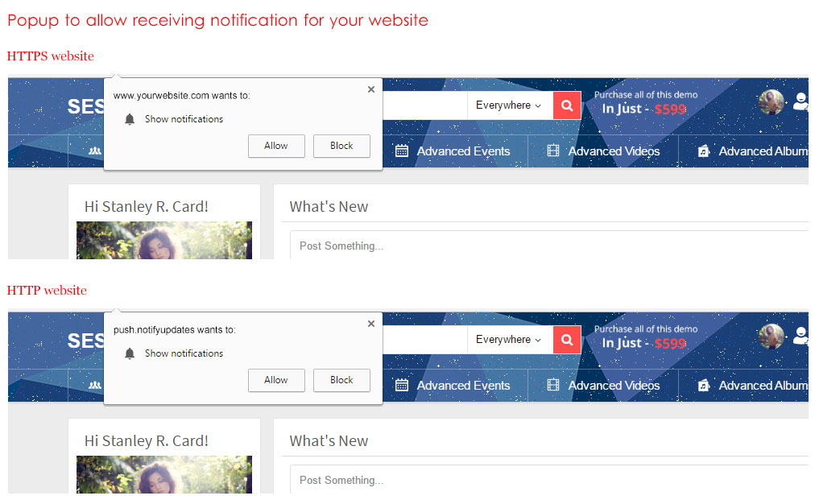Expand Everywhere dropdown in HTTP example

[508, 340]
